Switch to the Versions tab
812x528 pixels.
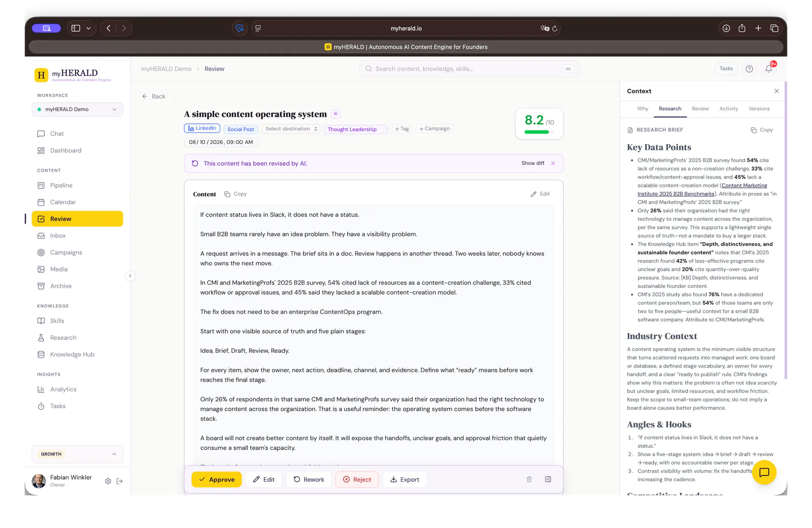click(759, 109)
